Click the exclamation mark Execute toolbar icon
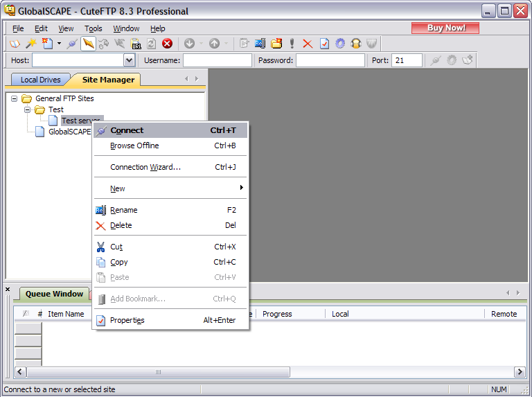This screenshot has height=397, width=532. (x=292, y=44)
